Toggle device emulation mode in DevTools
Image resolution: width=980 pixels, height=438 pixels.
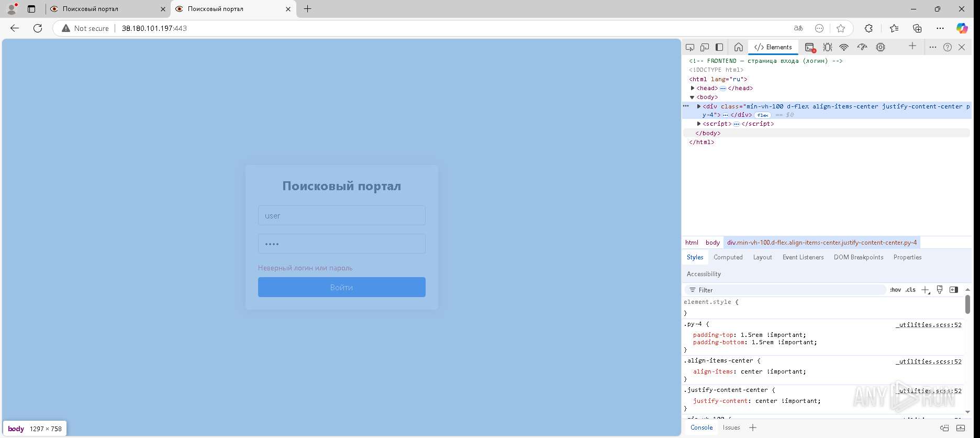(705, 47)
